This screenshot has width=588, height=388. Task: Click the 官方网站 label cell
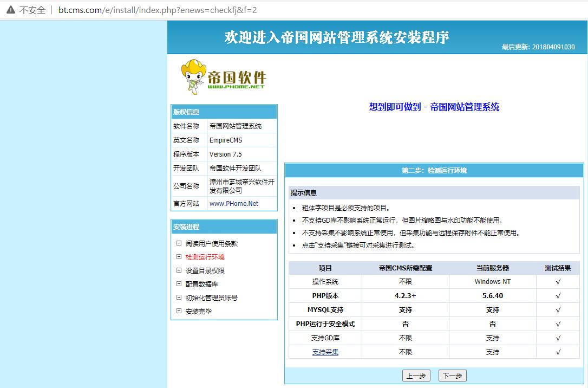coord(189,203)
